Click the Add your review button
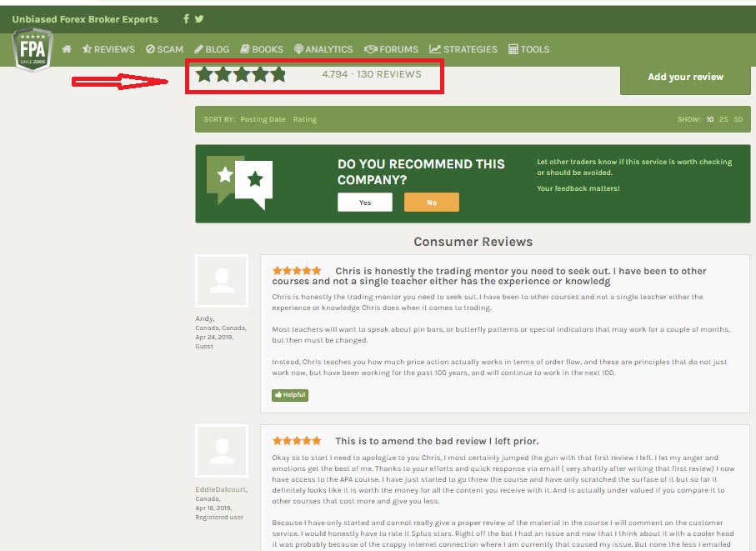 (x=685, y=78)
